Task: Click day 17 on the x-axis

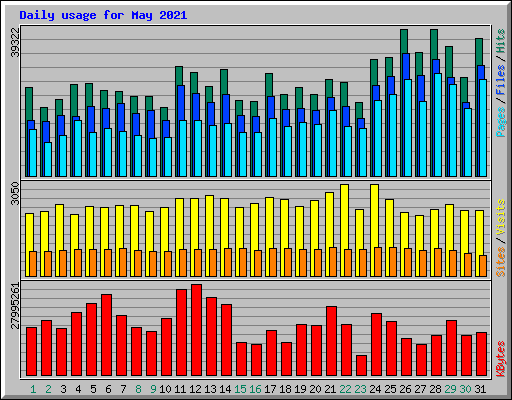Action: (270, 389)
